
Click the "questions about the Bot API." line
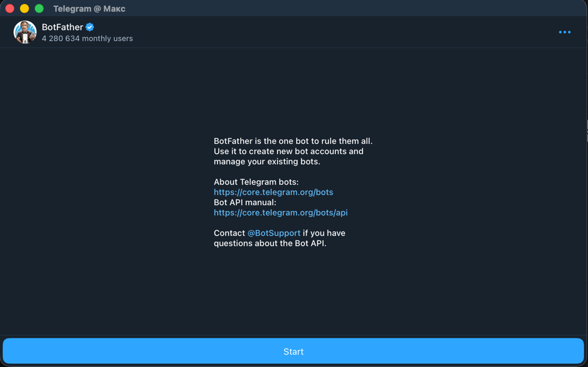coord(269,243)
